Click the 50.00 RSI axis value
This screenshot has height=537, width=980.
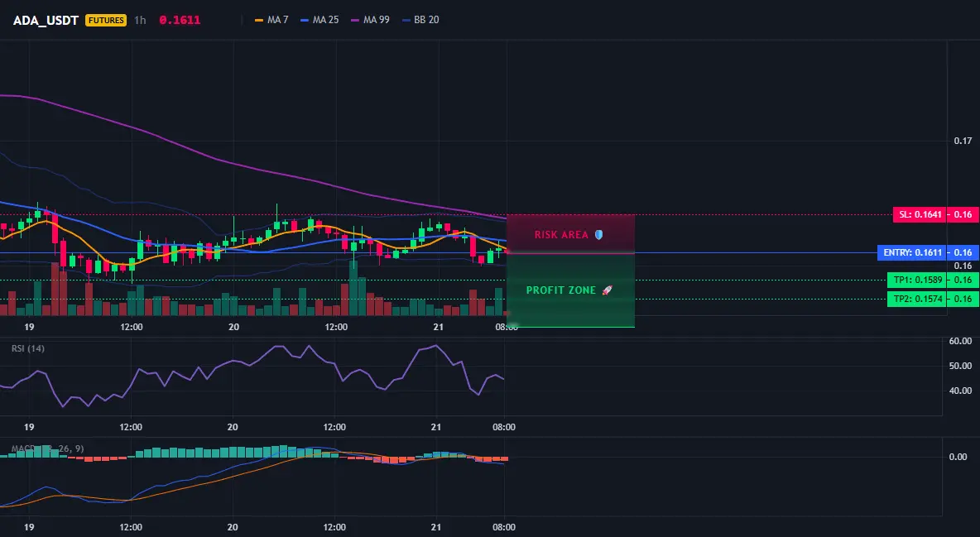(x=961, y=366)
